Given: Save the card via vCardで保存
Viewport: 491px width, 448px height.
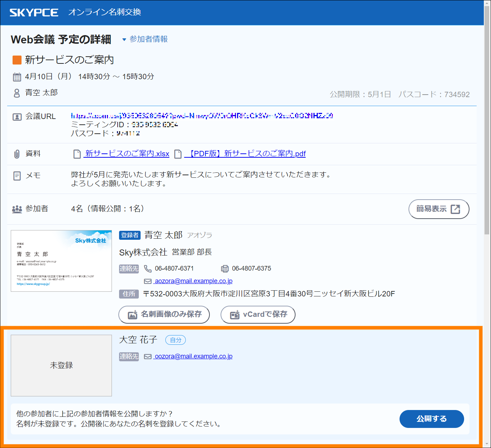Looking at the screenshot, I should 258,314.
